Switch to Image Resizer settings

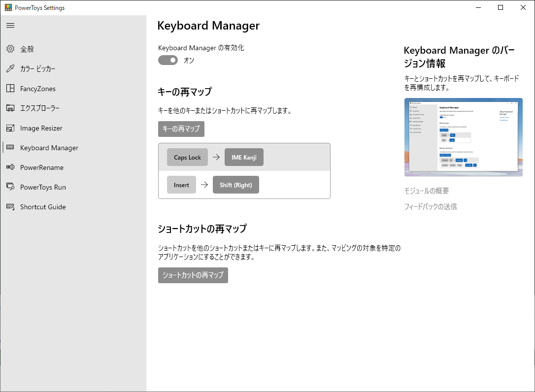pyautogui.click(x=73, y=128)
